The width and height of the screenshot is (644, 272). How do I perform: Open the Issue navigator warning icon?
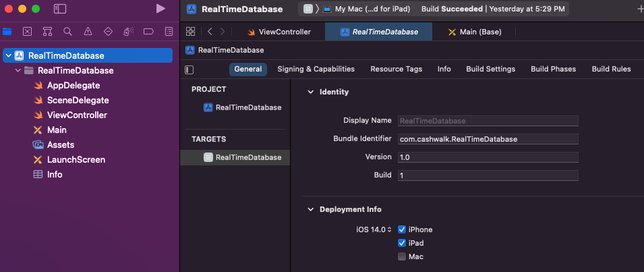88,32
